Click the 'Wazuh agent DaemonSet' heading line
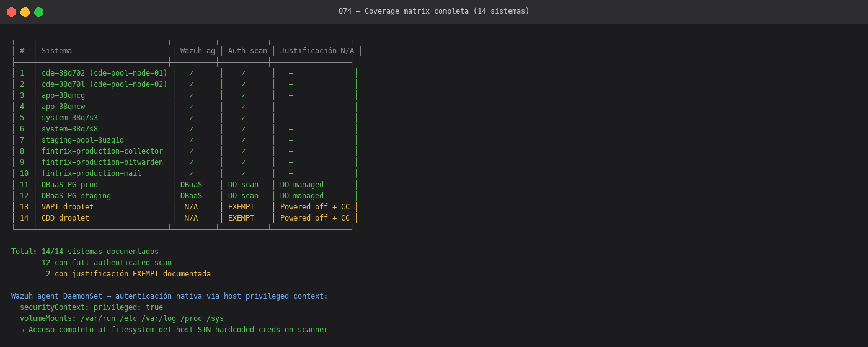868x347 pixels. click(x=169, y=296)
